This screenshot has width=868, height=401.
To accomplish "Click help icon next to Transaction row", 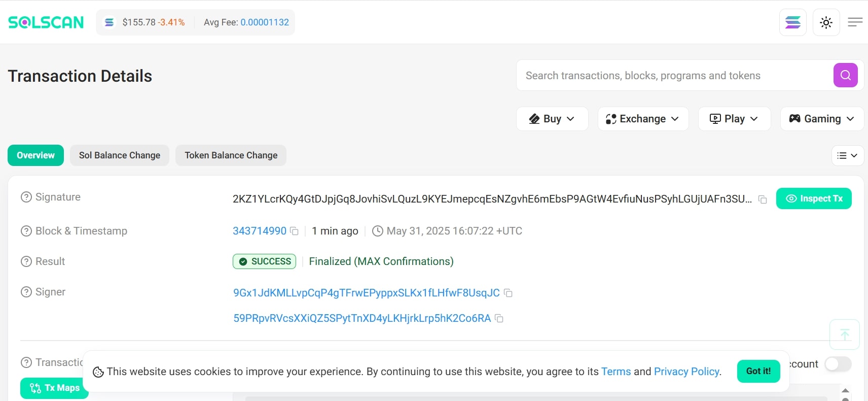I will point(26,362).
